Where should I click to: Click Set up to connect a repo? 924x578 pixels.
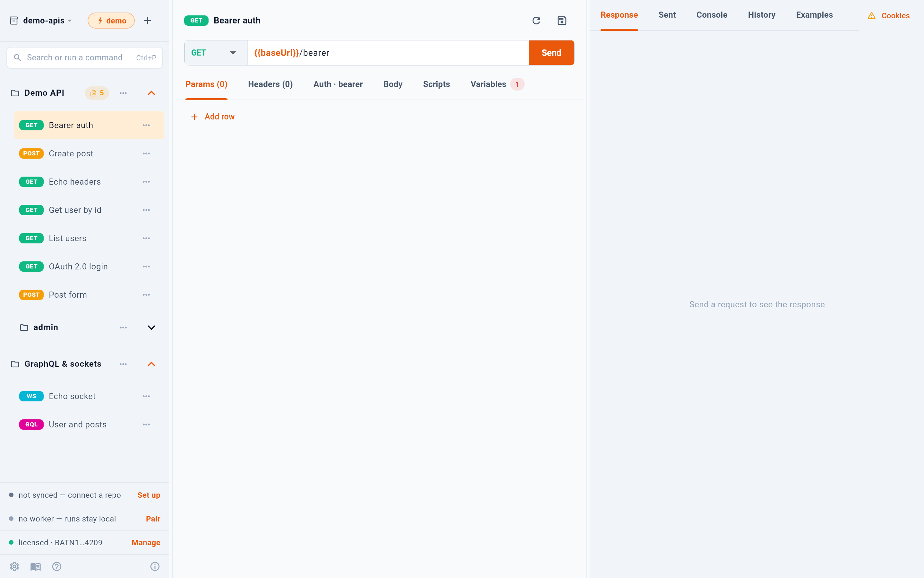(149, 495)
